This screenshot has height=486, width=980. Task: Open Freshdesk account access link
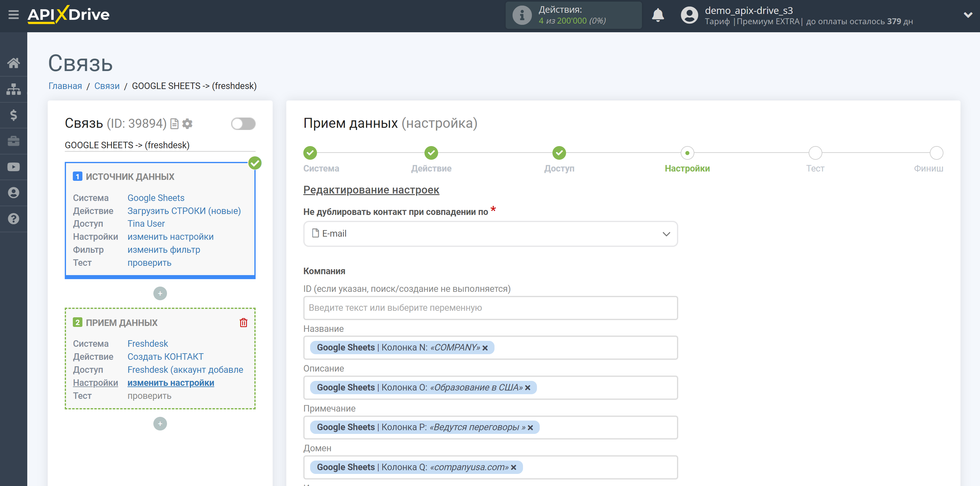click(x=185, y=370)
